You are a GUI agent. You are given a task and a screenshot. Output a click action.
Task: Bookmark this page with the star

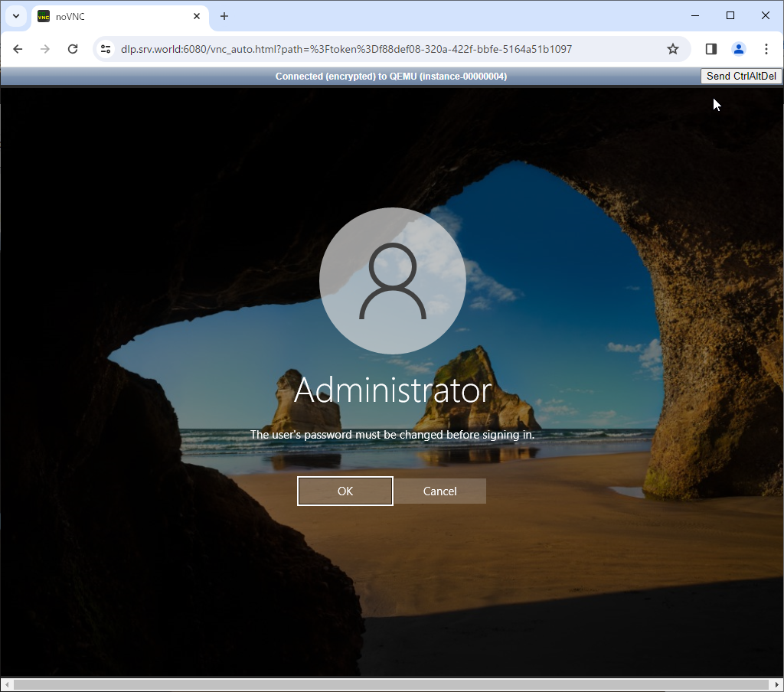(673, 49)
